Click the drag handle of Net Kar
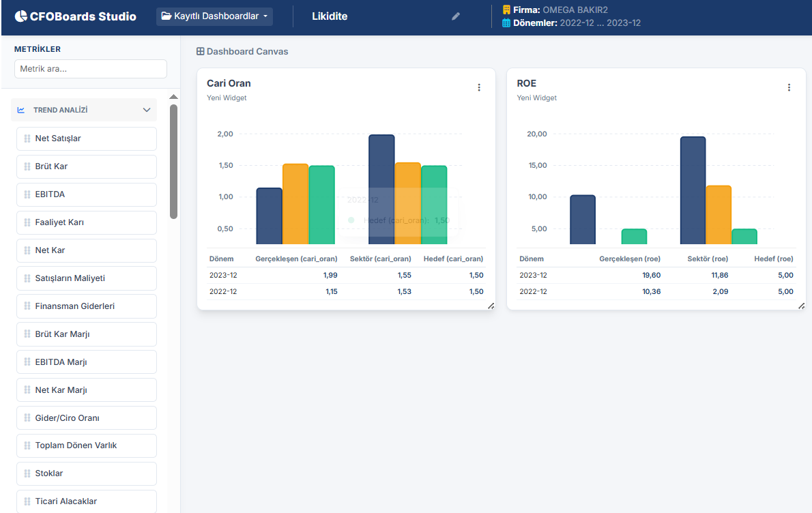The width and height of the screenshot is (812, 513). [27, 250]
